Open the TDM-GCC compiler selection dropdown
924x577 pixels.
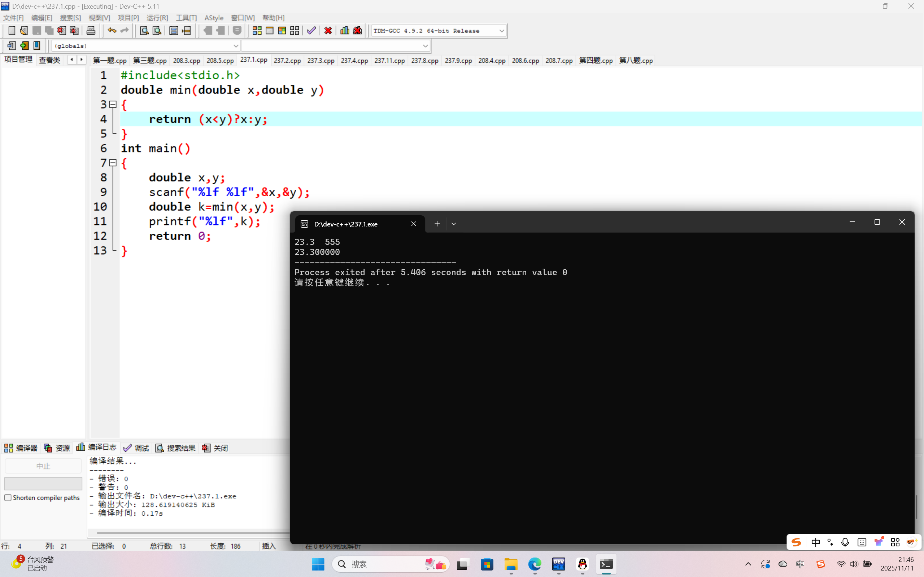502,31
